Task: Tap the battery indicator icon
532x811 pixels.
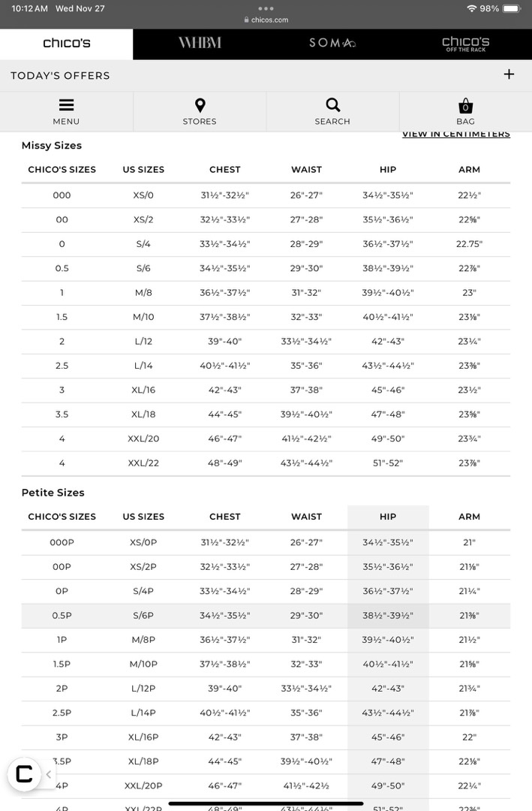Action: tap(512, 8)
